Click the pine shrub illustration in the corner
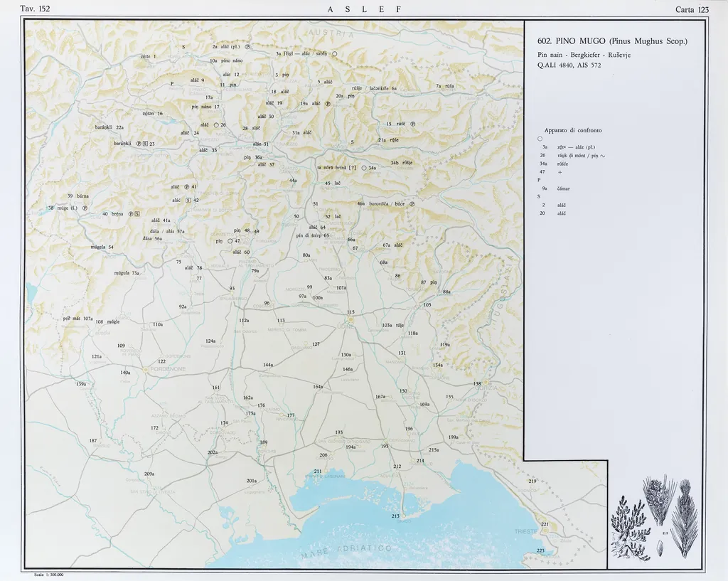The image size is (728, 581). click(x=628, y=525)
